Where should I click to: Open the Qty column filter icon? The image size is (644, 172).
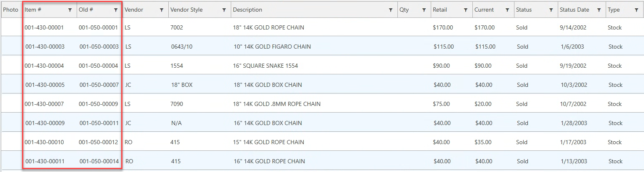coord(424,10)
